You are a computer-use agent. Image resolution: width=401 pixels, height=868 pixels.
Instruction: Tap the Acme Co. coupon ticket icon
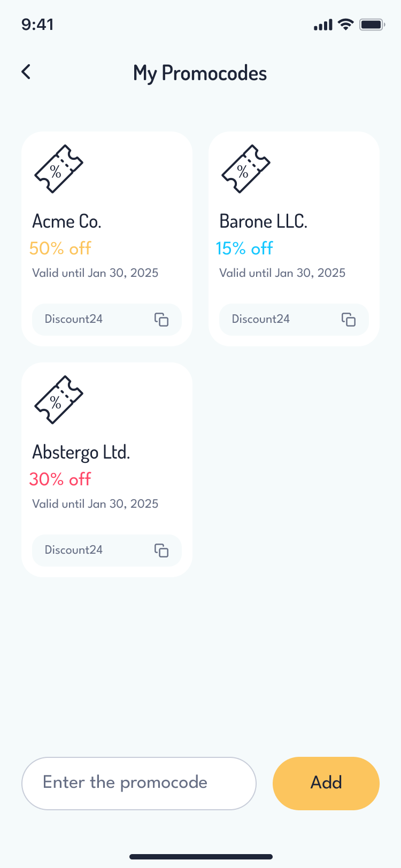(x=59, y=169)
